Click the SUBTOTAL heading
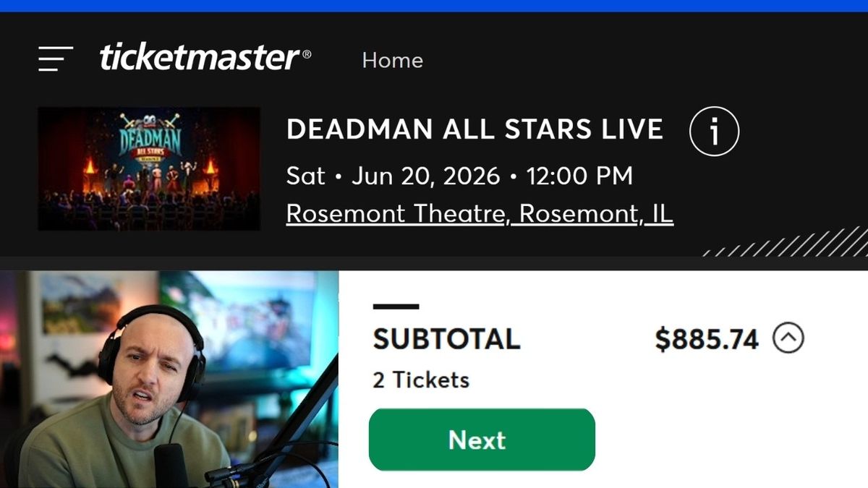 click(446, 339)
